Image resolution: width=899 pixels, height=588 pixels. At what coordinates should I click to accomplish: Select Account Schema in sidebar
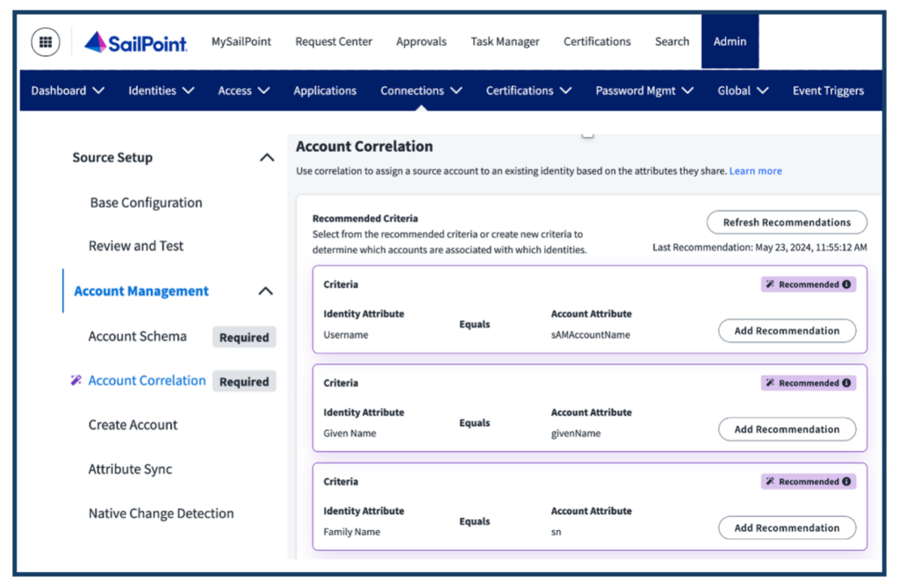(138, 336)
